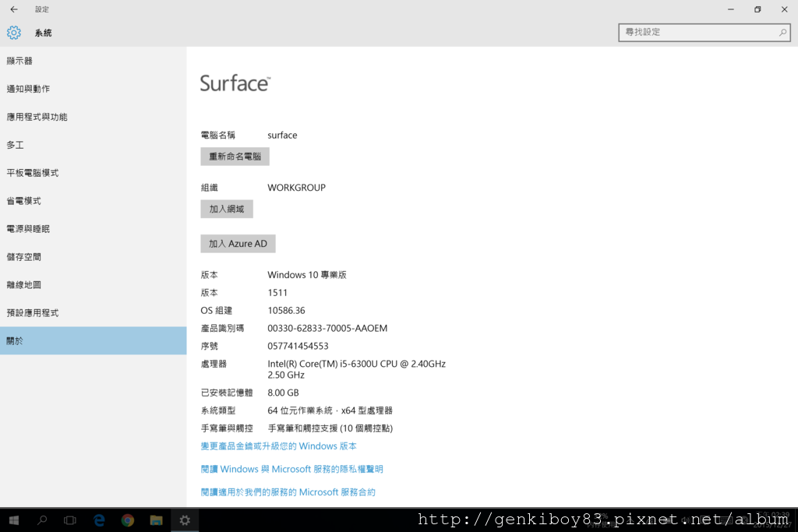Click the 加入 Azure AD button
The height and width of the screenshot is (532, 798).
pyautogui.click(x=238, y=244)
